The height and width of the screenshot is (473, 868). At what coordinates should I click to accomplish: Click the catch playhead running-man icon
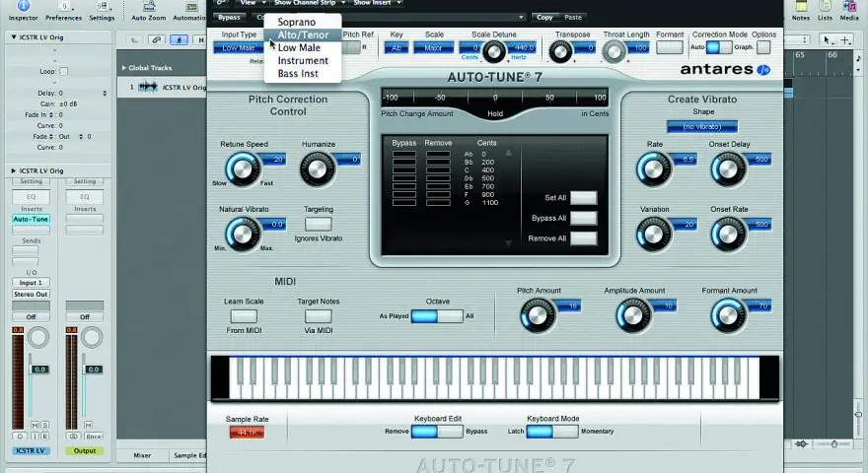[179, 39]
